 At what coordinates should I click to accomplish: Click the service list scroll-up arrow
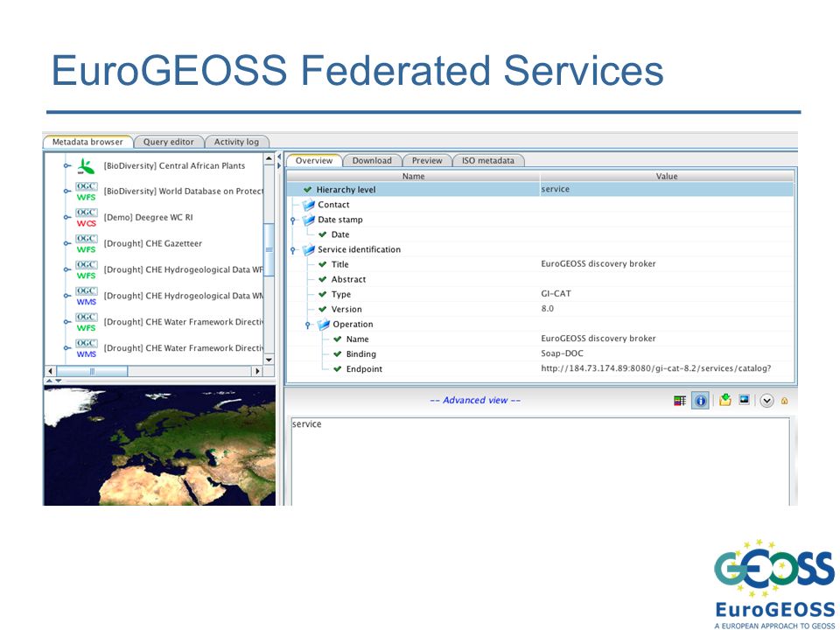pos(269,158)
